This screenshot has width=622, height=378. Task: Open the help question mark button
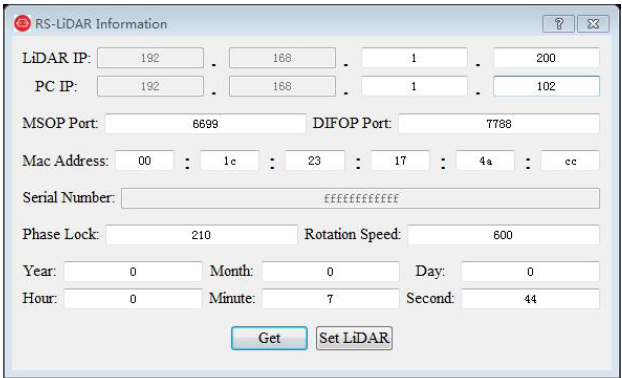point(558,24)
